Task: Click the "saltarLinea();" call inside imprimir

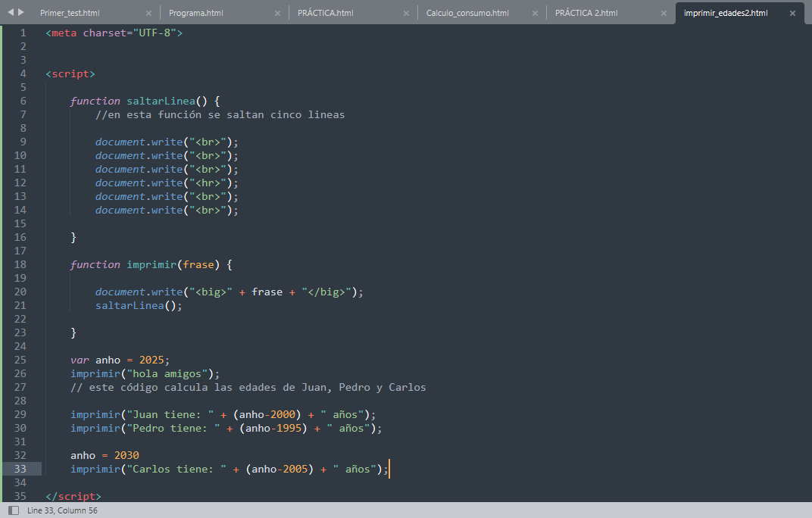Action: (139, 306)
